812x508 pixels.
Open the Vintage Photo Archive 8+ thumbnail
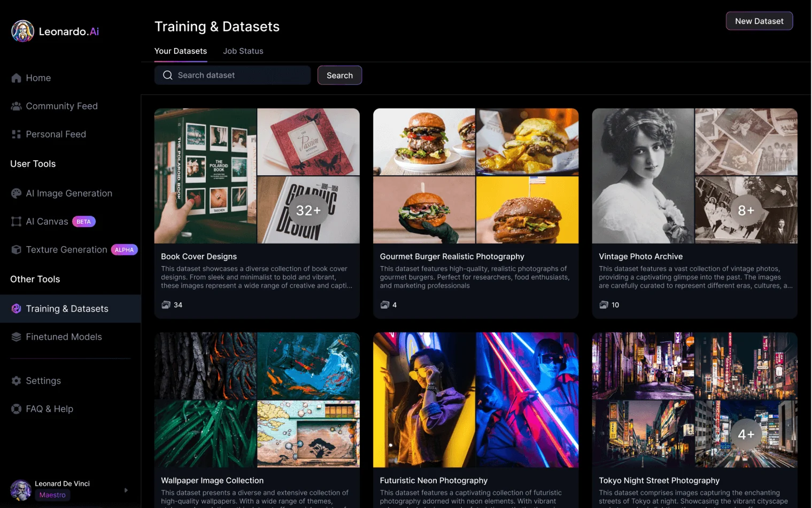[x=746, y=210]
